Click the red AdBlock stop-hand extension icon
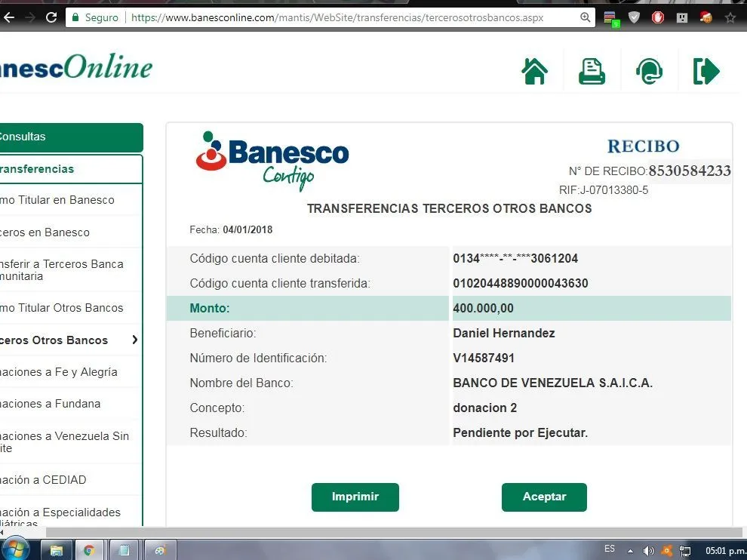This screenshot has height=560, width=747. point(658,17)
